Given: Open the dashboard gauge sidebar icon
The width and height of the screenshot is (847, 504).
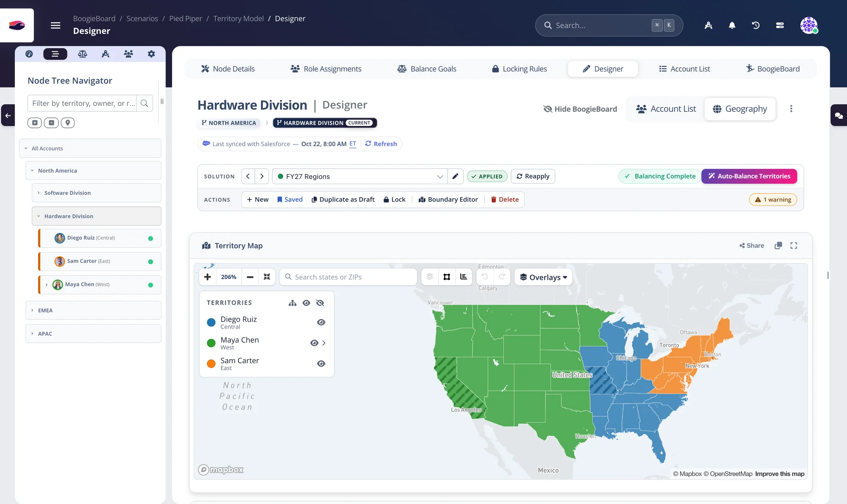Looking at the screenshot, I should [x=29, y=54].
